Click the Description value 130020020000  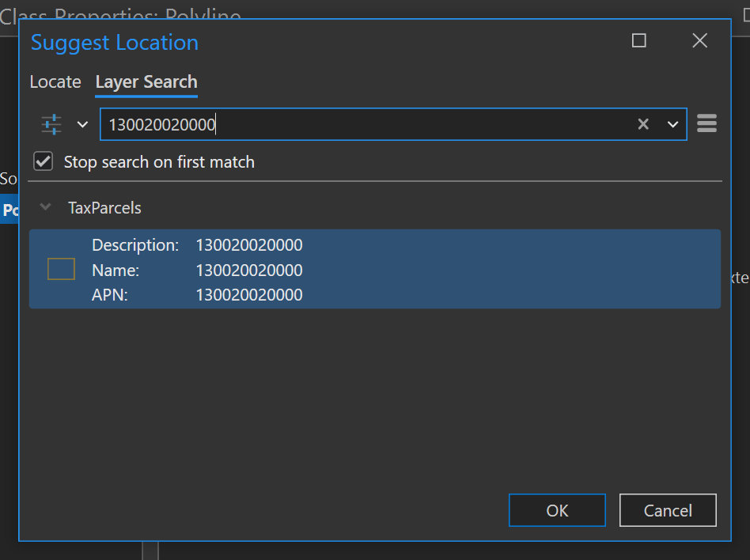point(248,245)
